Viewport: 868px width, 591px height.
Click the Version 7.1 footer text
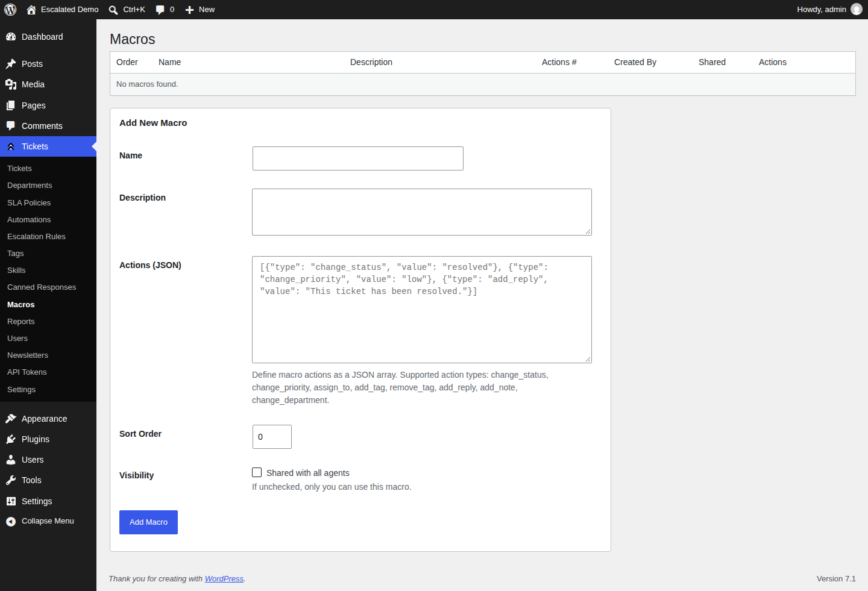836,579
